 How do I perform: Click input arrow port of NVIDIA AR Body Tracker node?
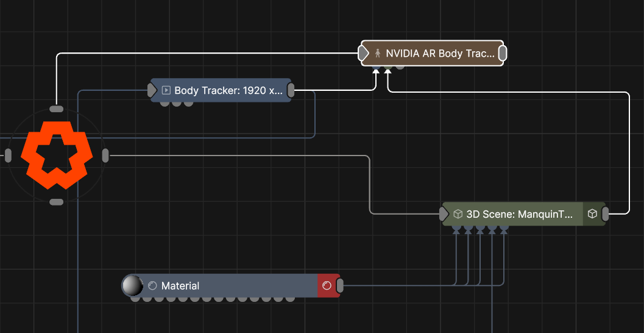pyautogui.click(x=364, y=54)
